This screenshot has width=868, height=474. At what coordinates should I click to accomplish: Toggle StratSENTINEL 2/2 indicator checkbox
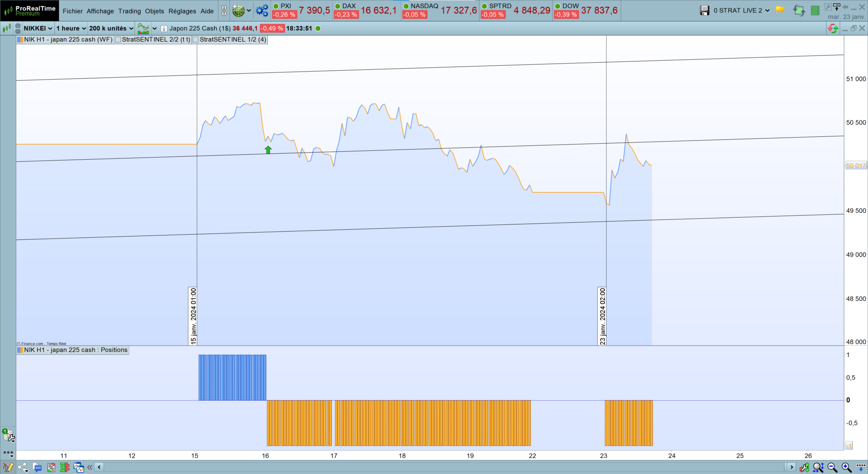pos(118,40)
